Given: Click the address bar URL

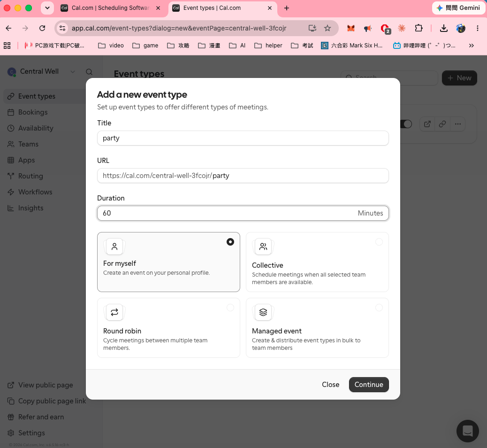Looking at the screenshot, I should 179,28.
